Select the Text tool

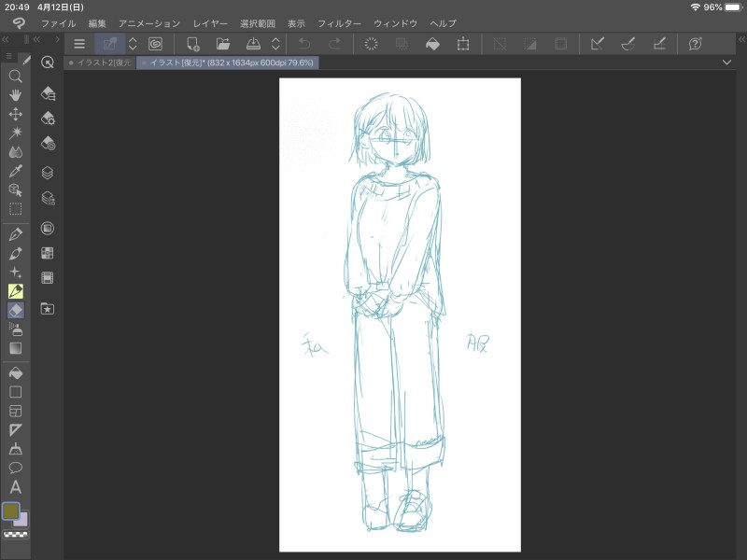15,486
